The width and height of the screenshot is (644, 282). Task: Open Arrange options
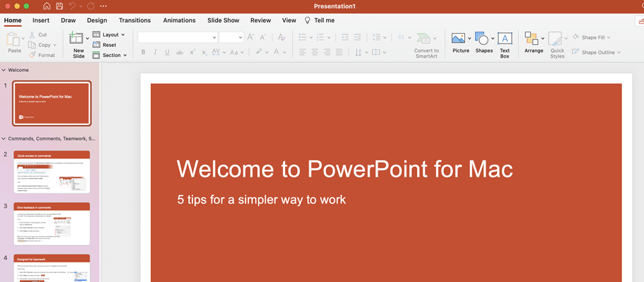[x=534, y=43]
